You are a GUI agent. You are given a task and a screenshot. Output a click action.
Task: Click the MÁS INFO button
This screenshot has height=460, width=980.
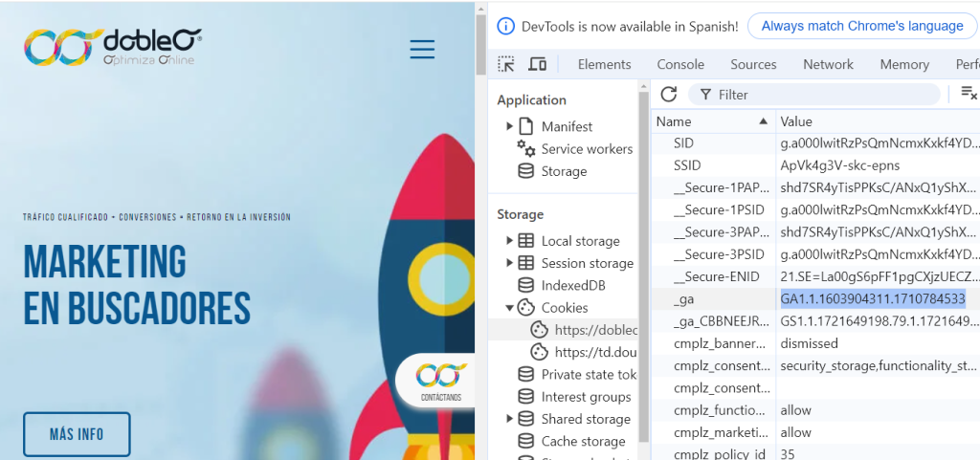click(77, 434)
